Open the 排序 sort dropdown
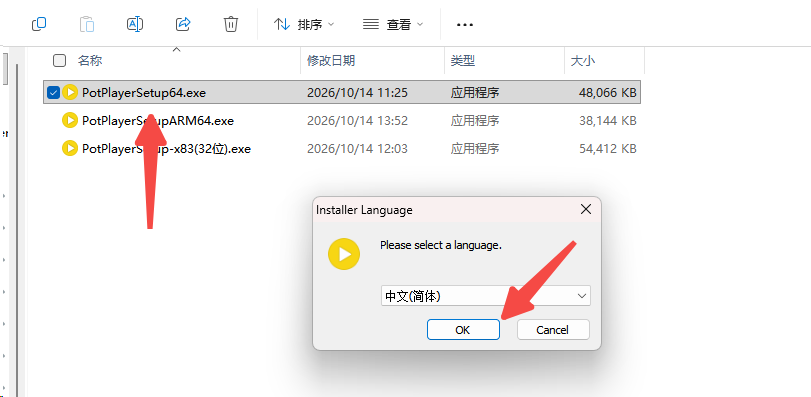The image size is (811, 397). tap(304, 24)
